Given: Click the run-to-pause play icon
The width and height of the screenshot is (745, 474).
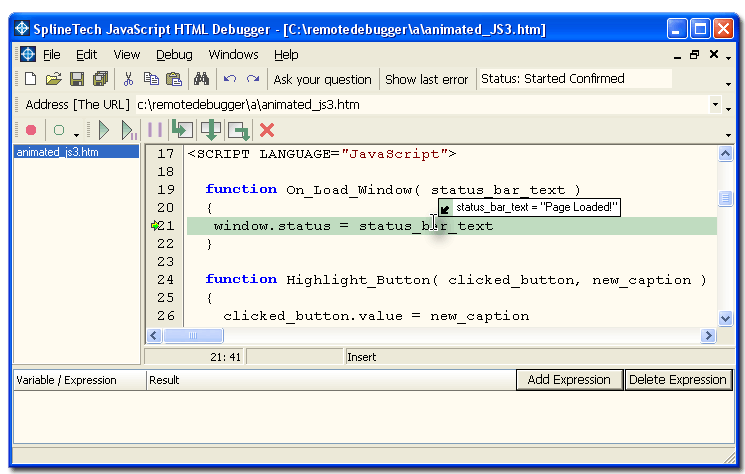Looking at the screenshot, I should click(x=128, y=130).
